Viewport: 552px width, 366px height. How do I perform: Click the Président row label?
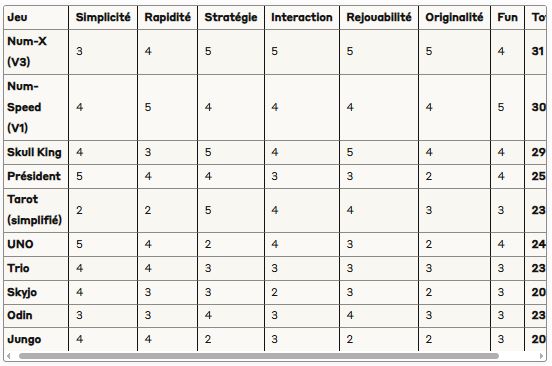point(34,176)
